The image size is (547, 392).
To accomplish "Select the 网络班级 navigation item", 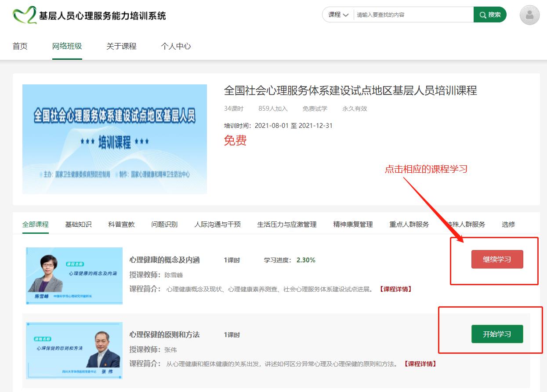I will (67, 46).
